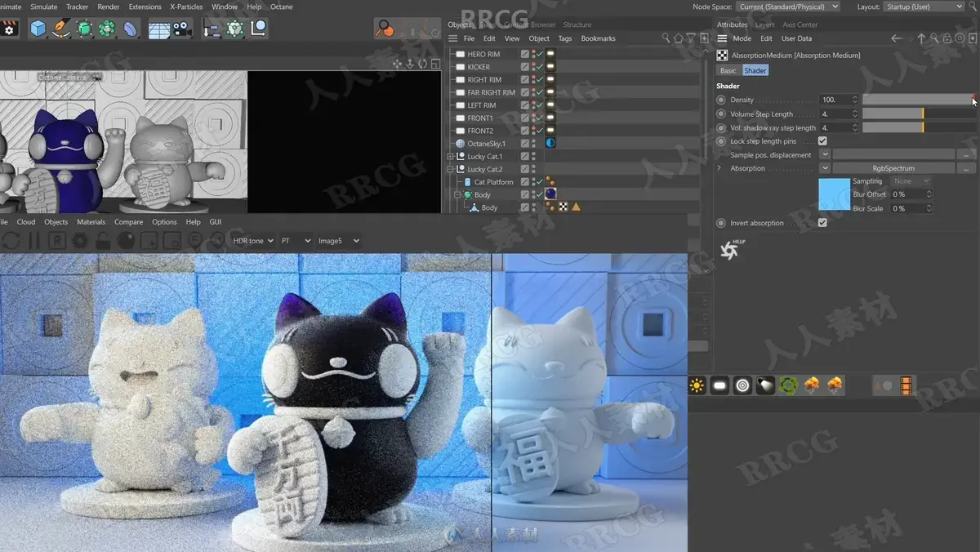Click the Object Manager search icon
This screenshot has width=980, height=552.
coord(666,38)
